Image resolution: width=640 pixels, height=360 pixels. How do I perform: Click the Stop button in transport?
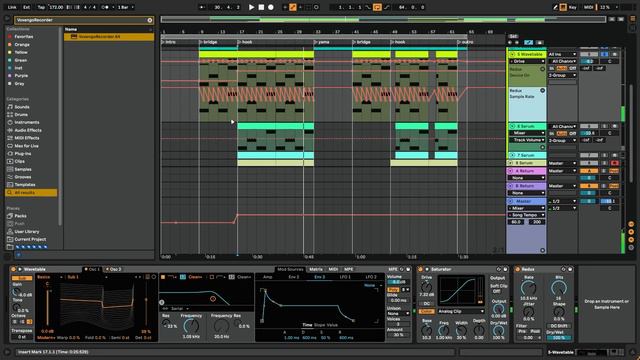pos(261,7)
